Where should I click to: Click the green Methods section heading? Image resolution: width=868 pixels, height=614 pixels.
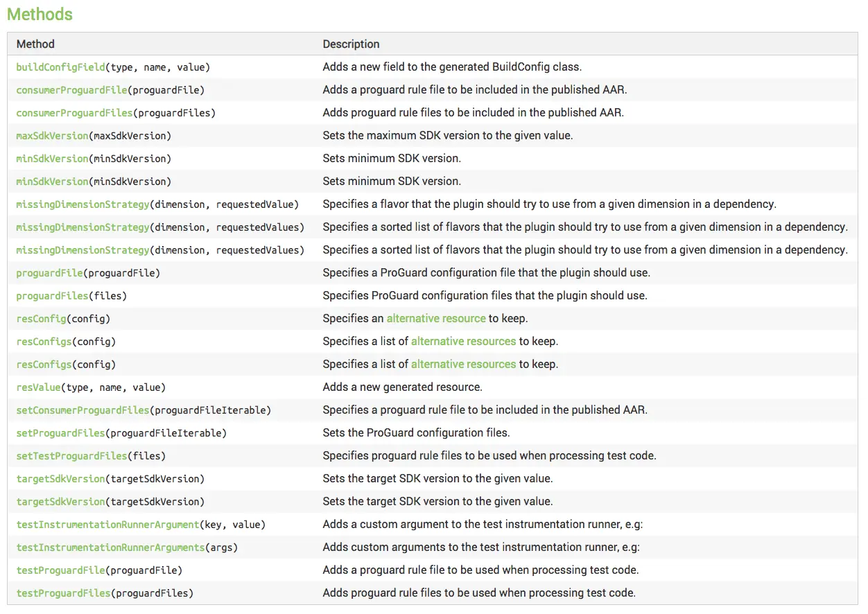coord(40,14)
